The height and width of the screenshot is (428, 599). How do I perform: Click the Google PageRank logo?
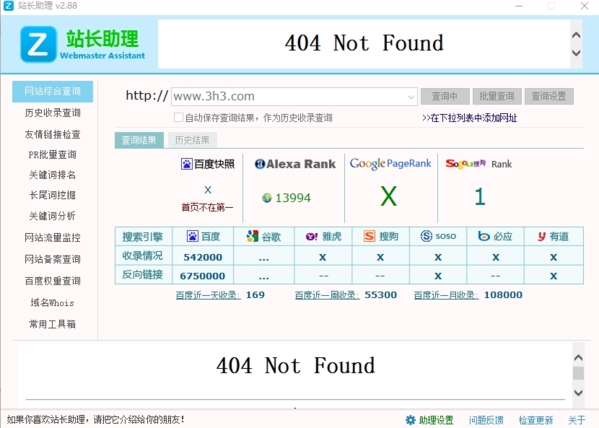(390, 164)
